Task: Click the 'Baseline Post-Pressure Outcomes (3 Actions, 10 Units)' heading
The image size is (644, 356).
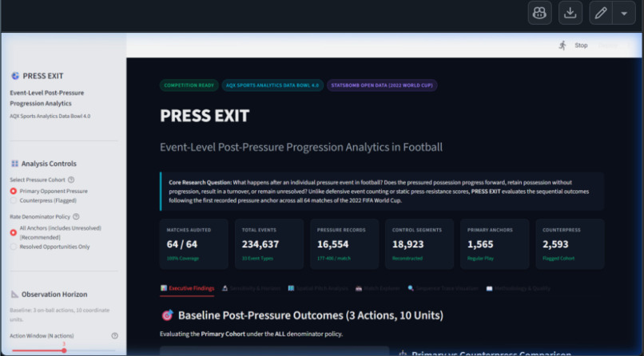Action: 311,315
